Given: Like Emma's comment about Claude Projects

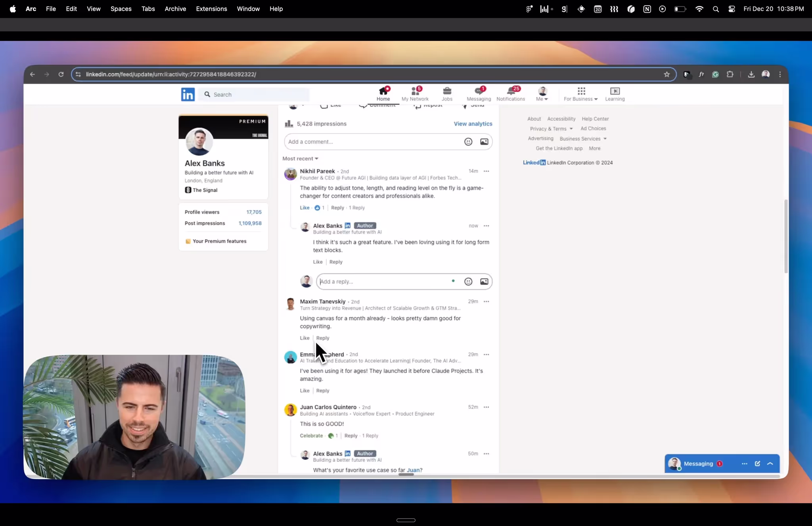Looking at the screenshot, I should pos(304,391).
